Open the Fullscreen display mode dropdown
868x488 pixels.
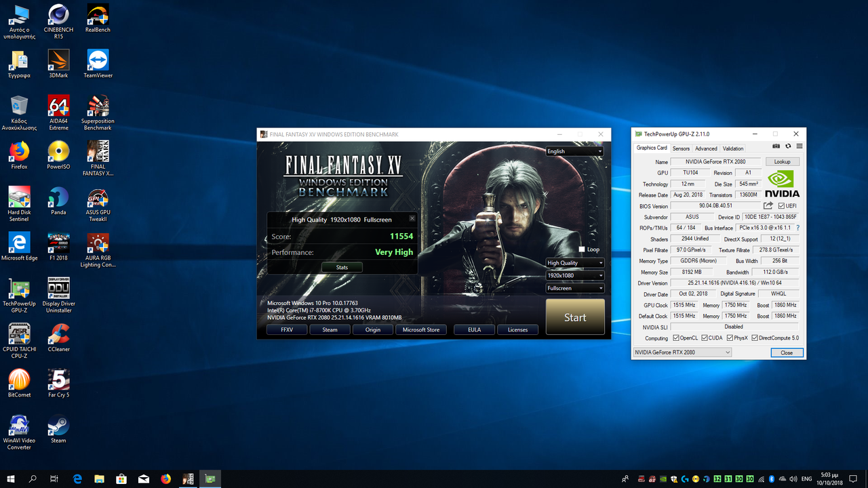(x=574, y=288)
